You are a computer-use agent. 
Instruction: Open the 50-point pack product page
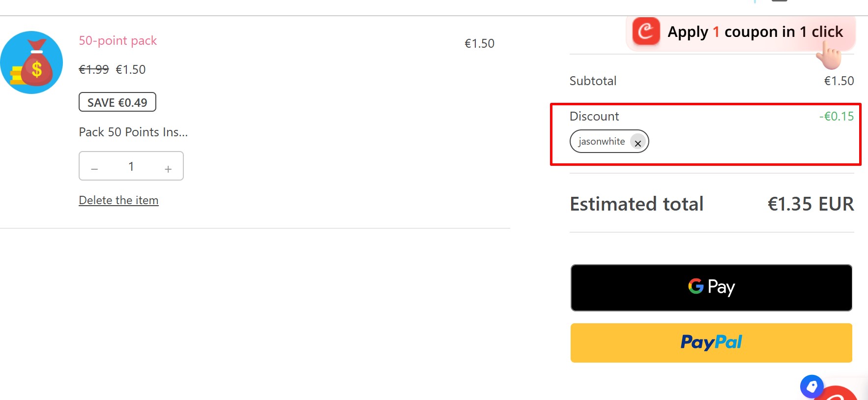[x=117, y=40]
